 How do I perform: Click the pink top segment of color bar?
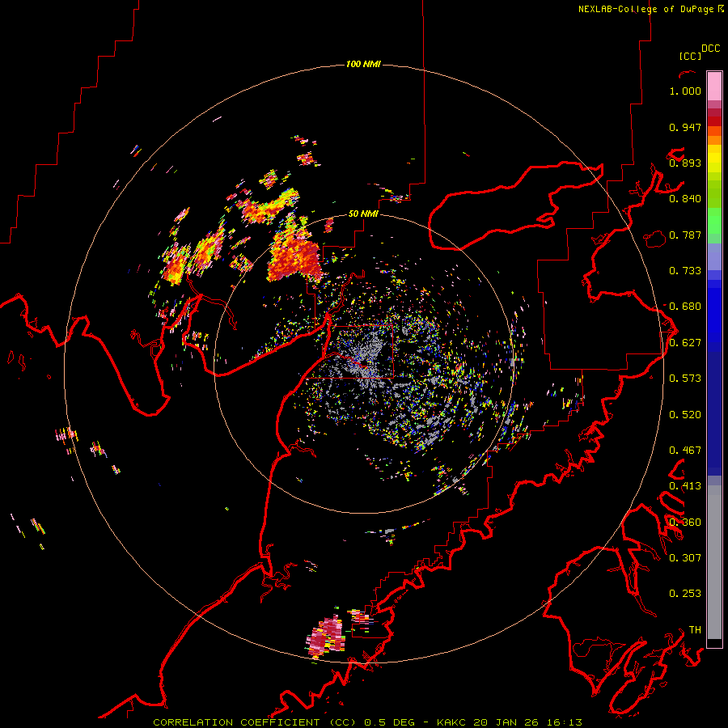click(x=714, y=86)
